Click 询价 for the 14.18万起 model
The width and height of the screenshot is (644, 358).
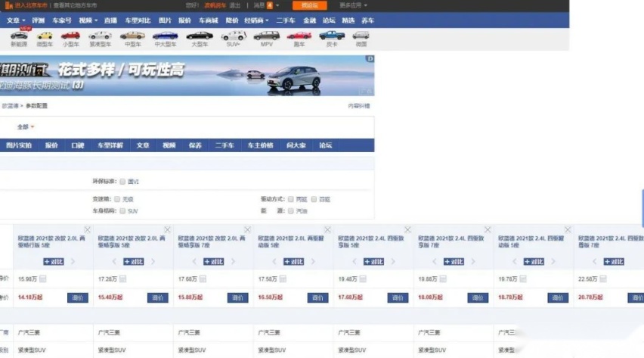pyautogui.click(x=78, y=297)
